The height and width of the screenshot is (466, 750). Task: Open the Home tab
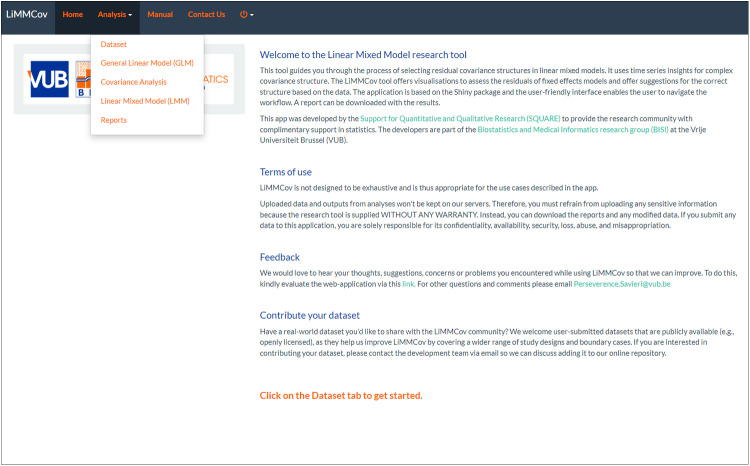[73, 14]
